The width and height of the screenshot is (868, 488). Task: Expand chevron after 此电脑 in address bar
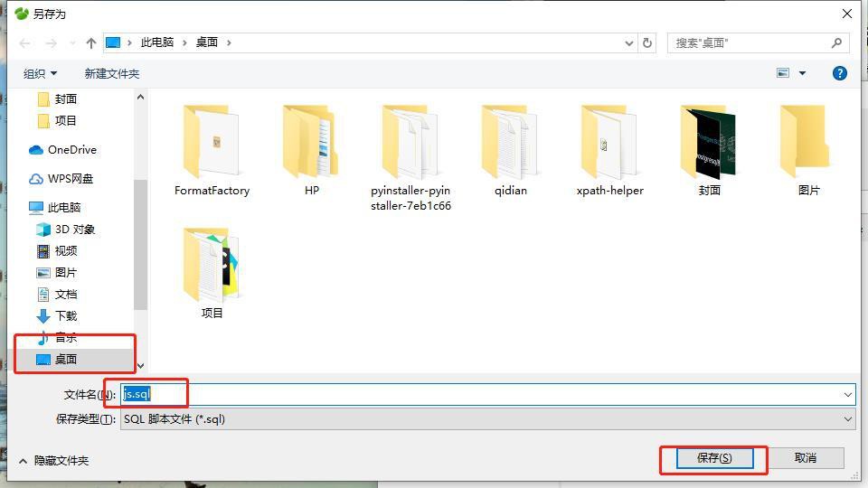184,42
